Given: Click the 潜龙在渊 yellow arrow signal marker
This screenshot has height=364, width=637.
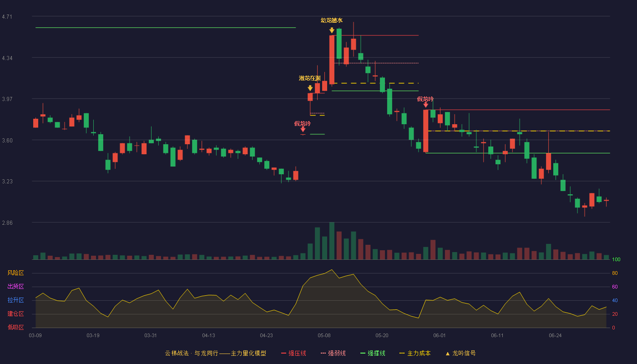Looking at the screenshot, I should [310, 88].
